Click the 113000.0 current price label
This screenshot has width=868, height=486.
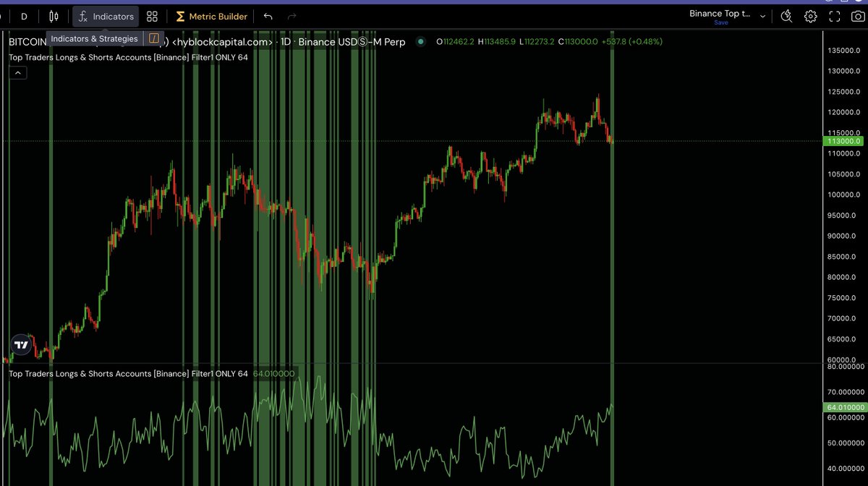pyautogui.click(x=844, y=142)
